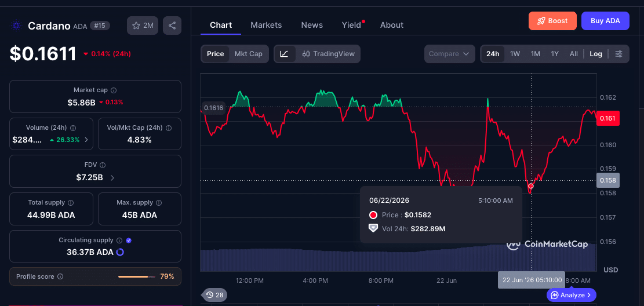Click the verified badge next to Circulating supply
The height and width of the screenshot is (306, 644).
[x=129, y=241]
